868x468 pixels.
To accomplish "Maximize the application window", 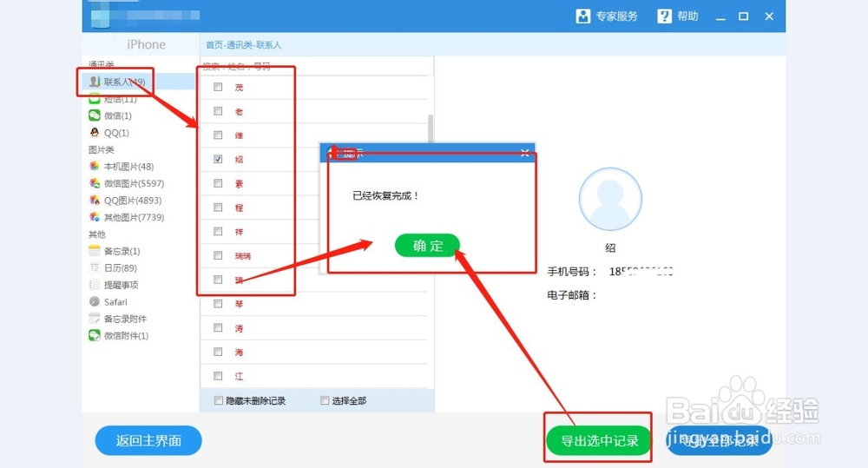I will 744,16.
